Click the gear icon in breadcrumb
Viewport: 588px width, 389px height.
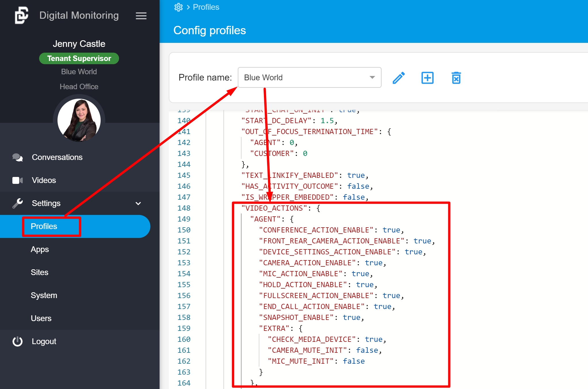[178, 7]
